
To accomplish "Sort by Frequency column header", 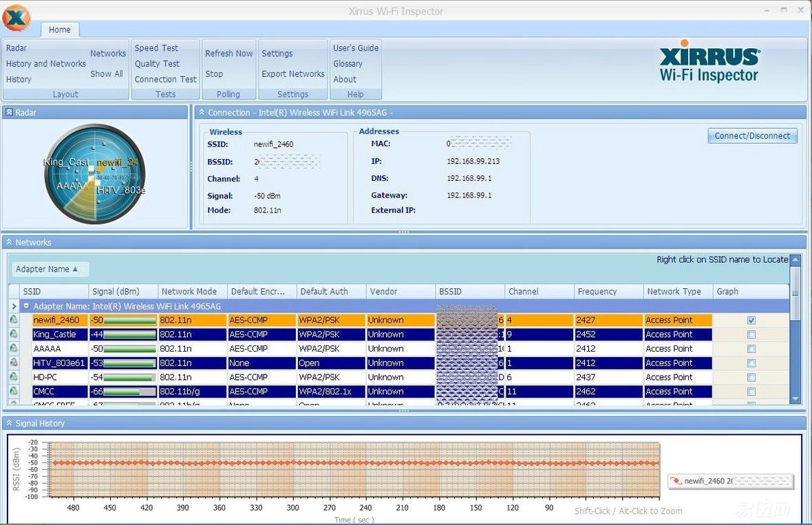I will [608, 291].
